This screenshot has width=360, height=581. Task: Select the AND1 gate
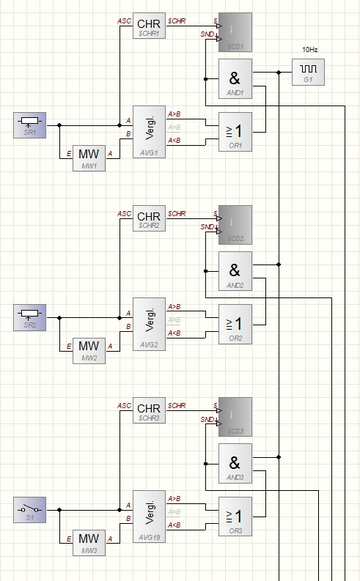tap(235, 79)
